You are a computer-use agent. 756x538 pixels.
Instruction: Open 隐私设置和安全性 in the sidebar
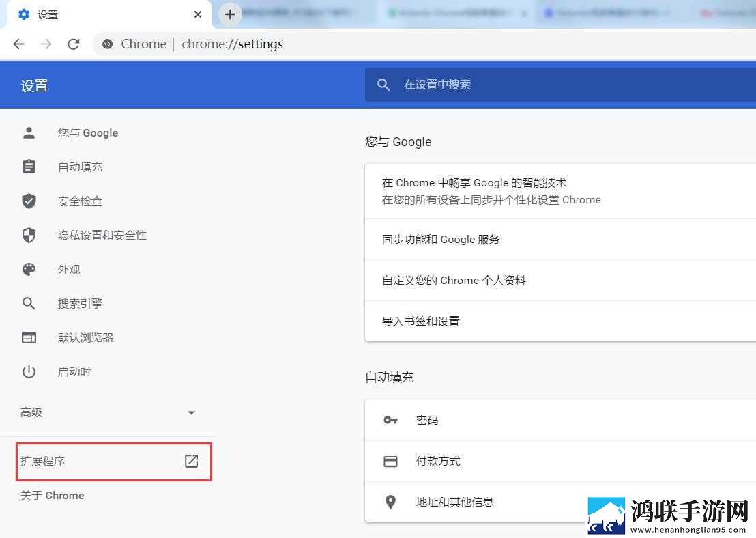click(x=102, y=236)
